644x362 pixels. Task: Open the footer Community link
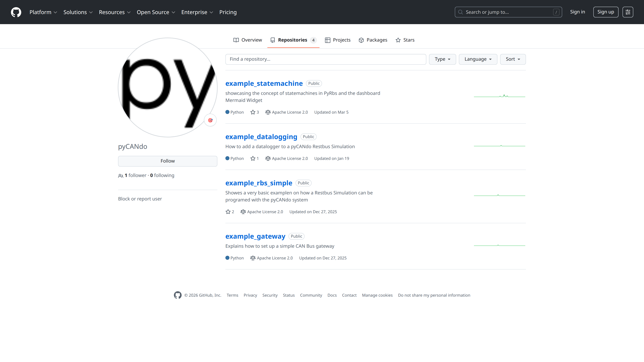pos(311,295)
